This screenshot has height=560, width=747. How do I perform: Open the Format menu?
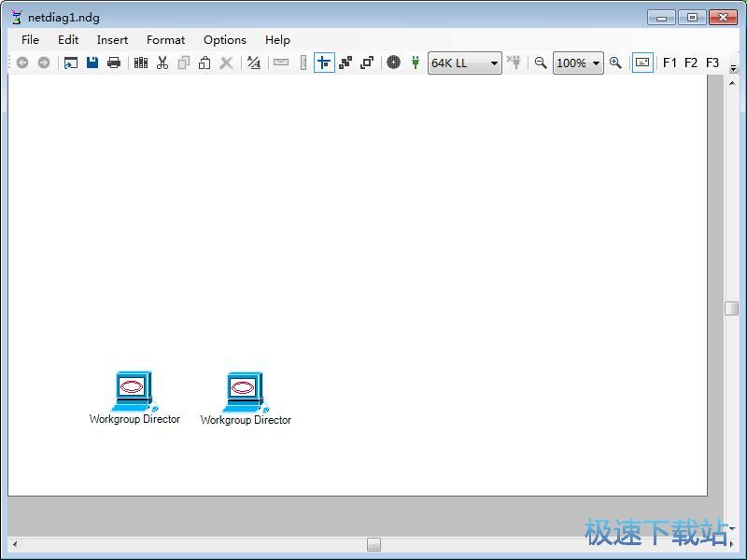[166, 40]
